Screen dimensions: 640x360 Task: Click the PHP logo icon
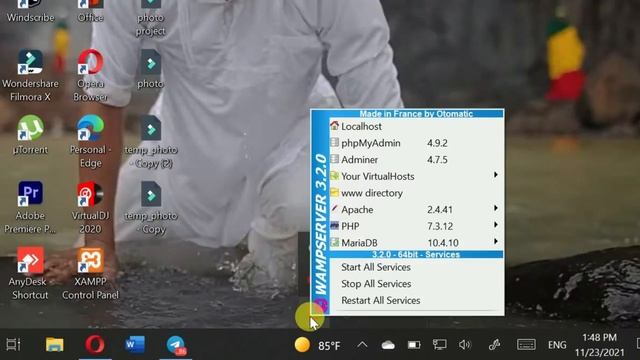coord(334,225)
